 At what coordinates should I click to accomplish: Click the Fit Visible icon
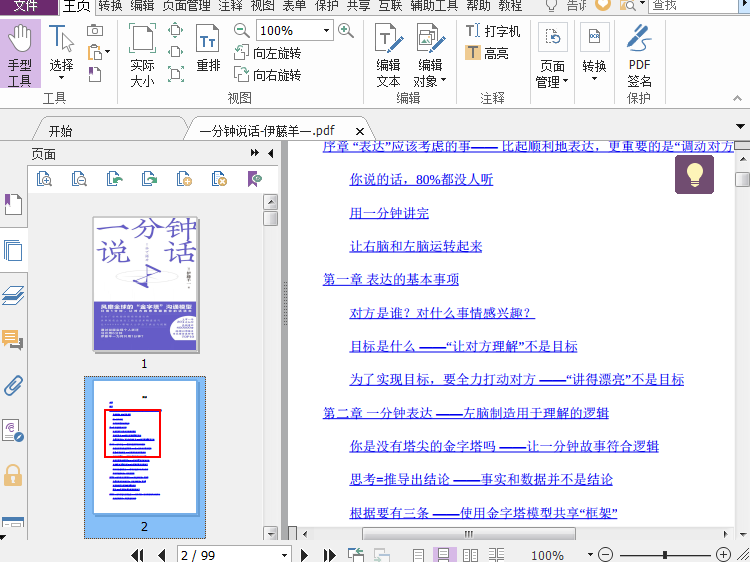176,74
